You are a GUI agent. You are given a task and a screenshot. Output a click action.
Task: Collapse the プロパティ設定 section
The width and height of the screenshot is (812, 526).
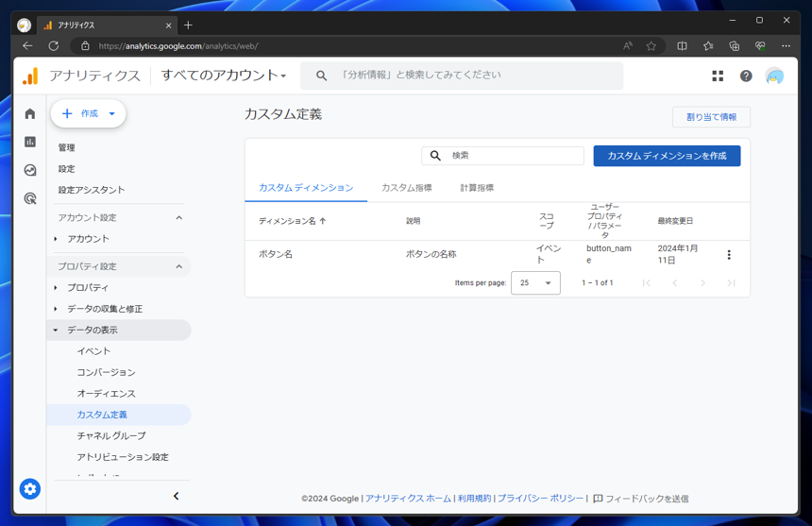[x=179, y=266]
